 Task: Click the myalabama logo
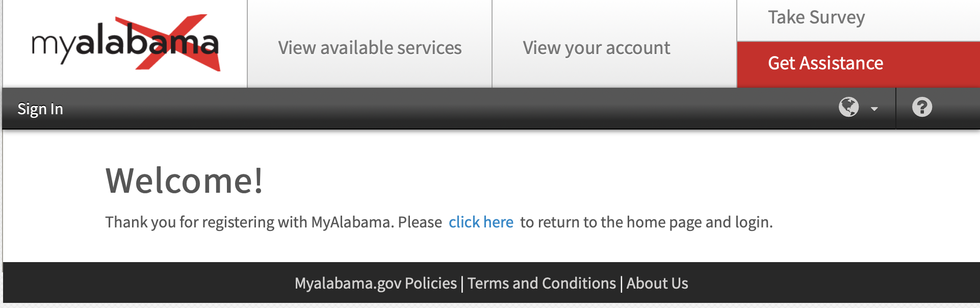(125, 44)
